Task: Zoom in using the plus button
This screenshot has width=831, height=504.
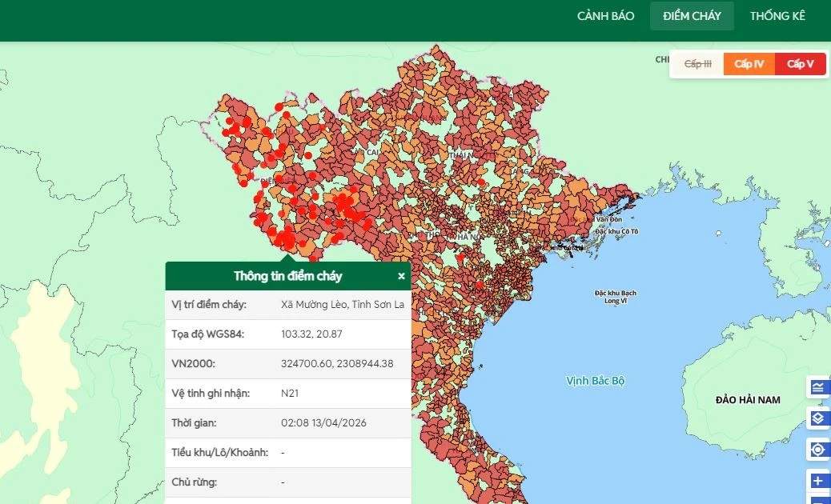Action: 817,481
